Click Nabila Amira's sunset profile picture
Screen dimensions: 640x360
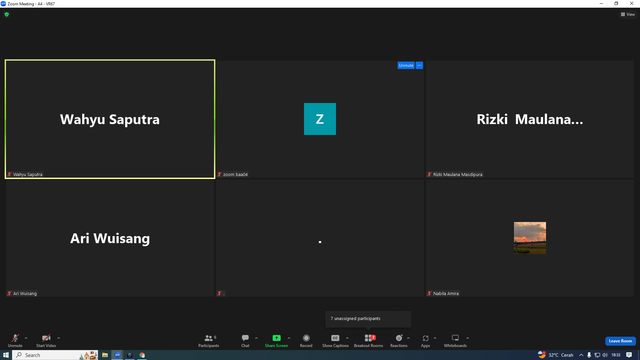click(x=530, y=238)
